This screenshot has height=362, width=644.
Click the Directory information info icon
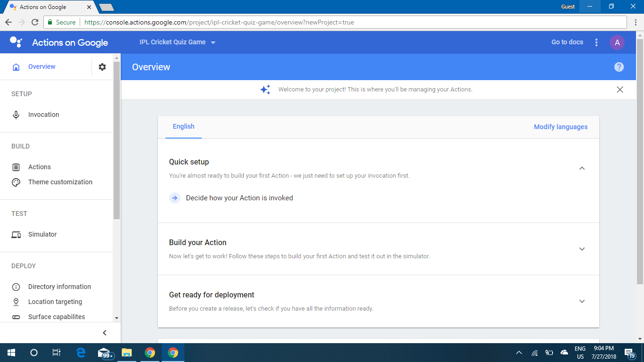coord(16,287)
